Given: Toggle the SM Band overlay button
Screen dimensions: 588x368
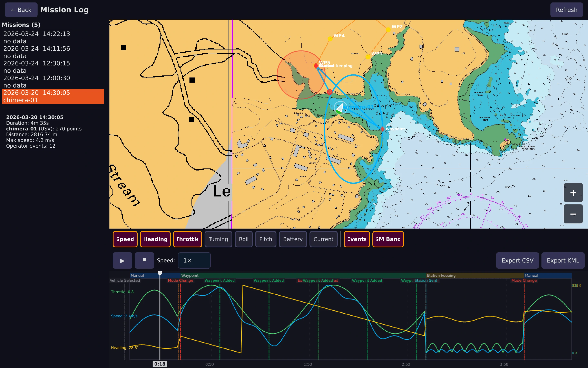Looking at the screenshot, I should click(388, 239).
